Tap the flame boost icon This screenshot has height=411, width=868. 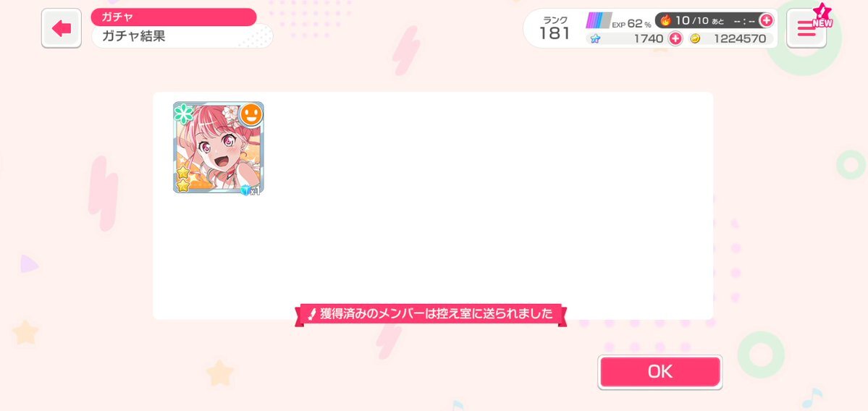(x=665, y=20)
